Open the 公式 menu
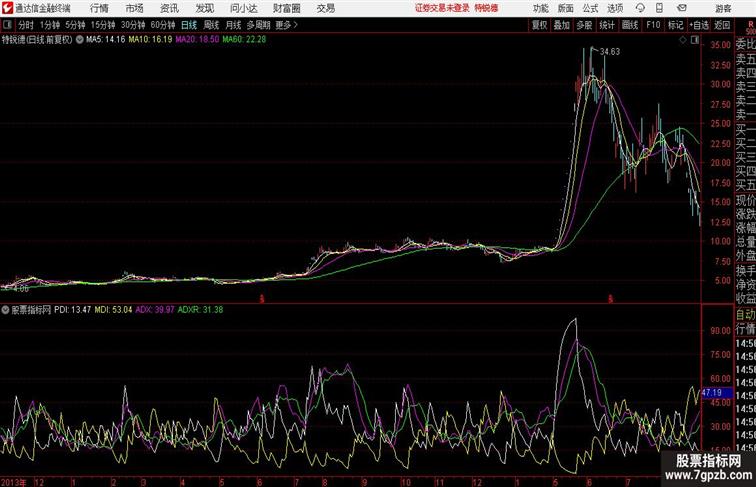Image resolution: width=756 pixels, height=487 pixels. [x=590, y=8]
